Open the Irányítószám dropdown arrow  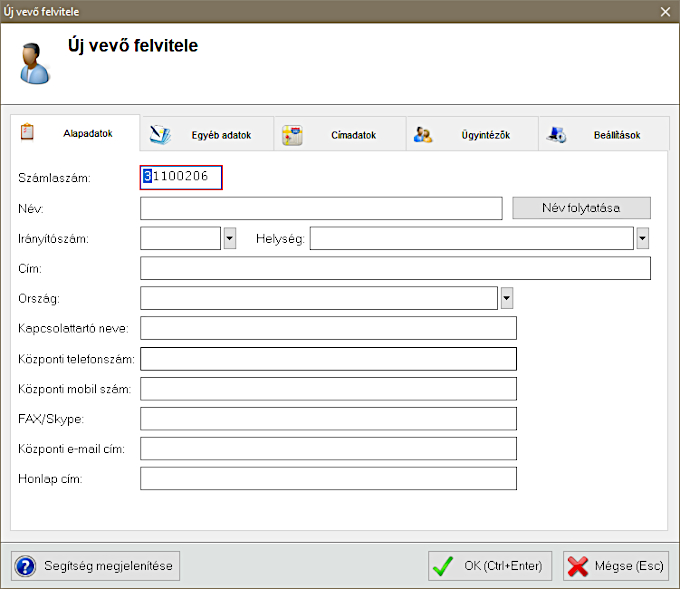tap(230, 238)
